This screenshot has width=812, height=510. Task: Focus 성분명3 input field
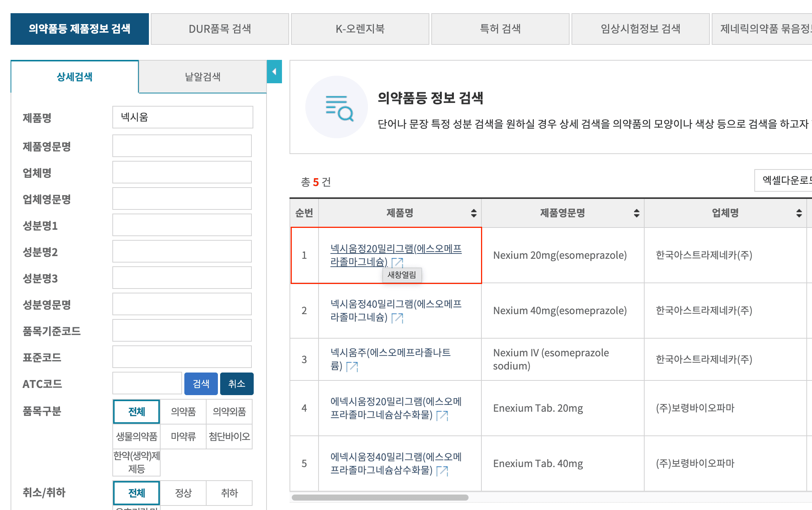point(182,278)
